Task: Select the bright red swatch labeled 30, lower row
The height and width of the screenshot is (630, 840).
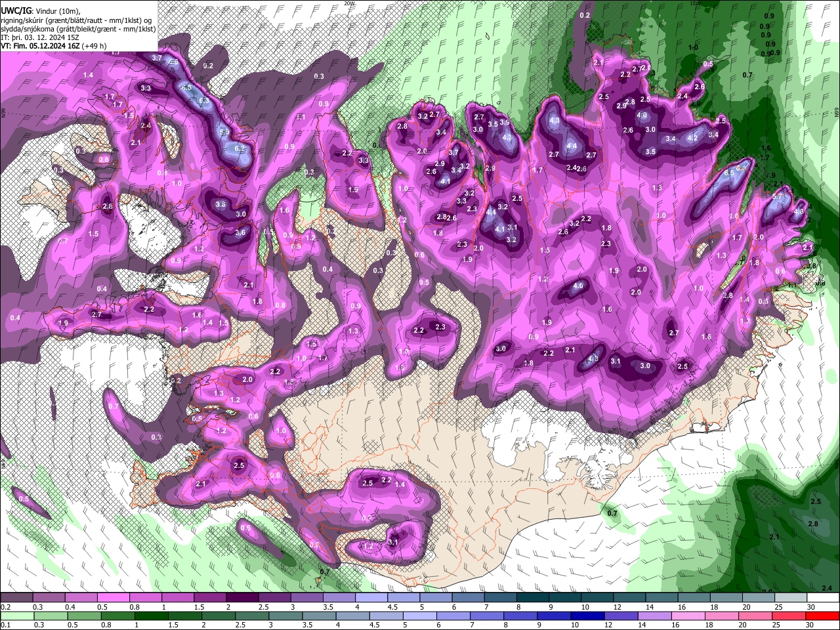Action: click(x=823, y=616)
